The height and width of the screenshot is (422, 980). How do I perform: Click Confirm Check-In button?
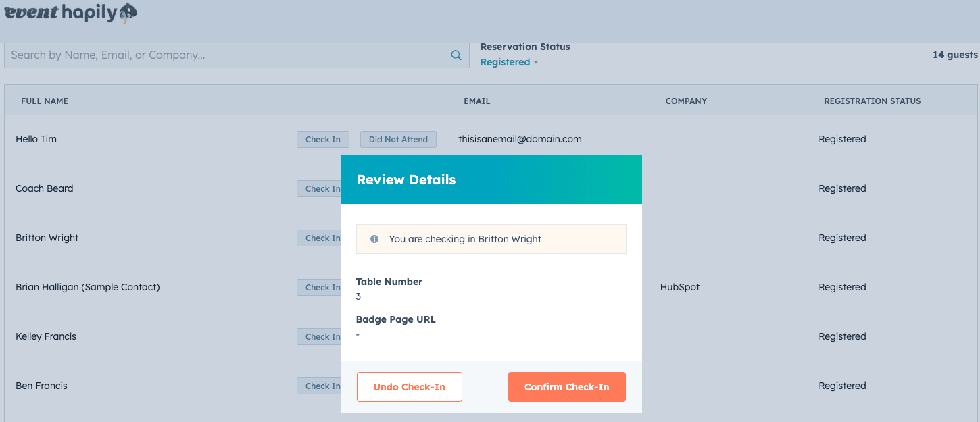tap(566, 387)
